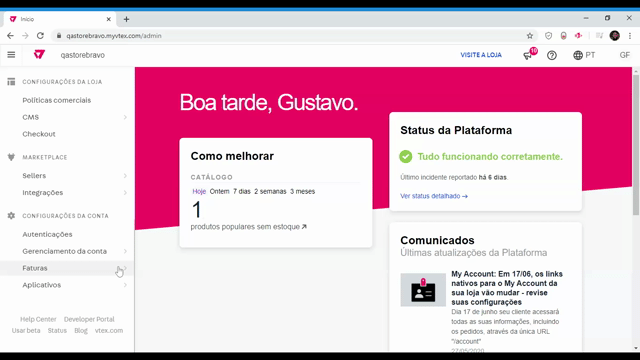The image size is (640, 360).
Task: Select the Ontem time filter
Action: click(220, 191)
